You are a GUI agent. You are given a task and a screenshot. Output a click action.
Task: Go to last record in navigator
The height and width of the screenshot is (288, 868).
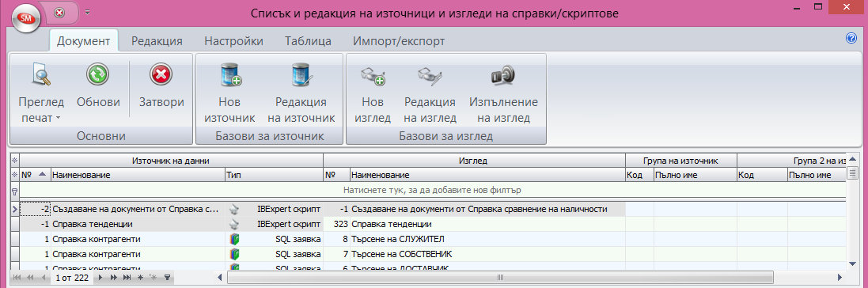[127, 278]
